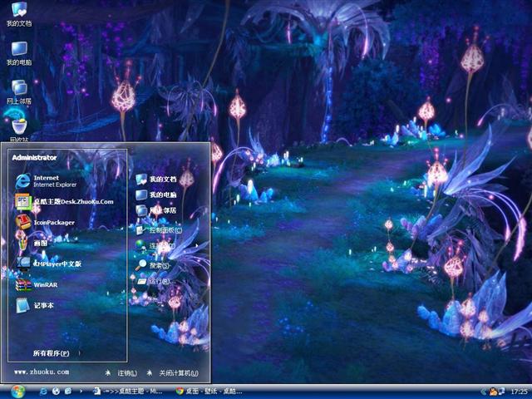This screenshot has height=399, width=532.
Task: Click the Start orb button
Action: 17,392
